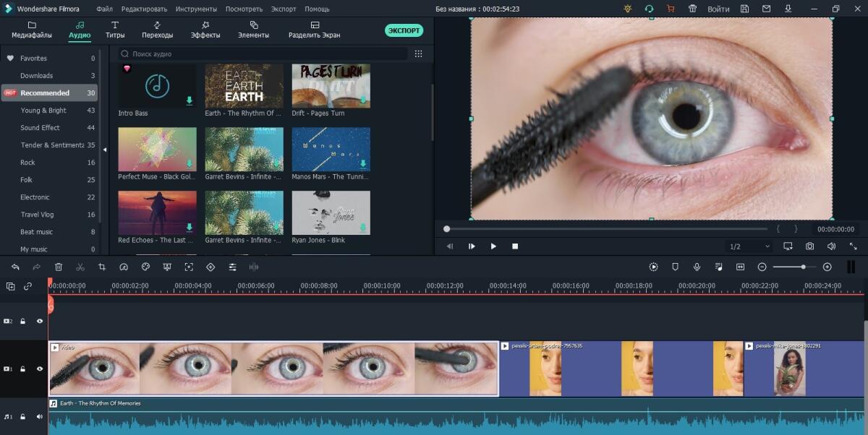Select the Intro Bass audio thumbnail
868x435 pixels.
pos(157,86)
